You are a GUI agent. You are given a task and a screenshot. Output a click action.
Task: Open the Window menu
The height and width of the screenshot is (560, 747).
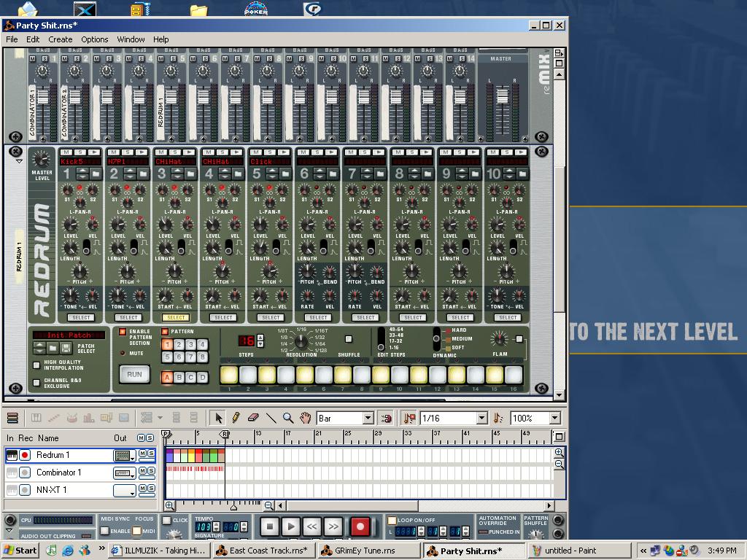131,39
